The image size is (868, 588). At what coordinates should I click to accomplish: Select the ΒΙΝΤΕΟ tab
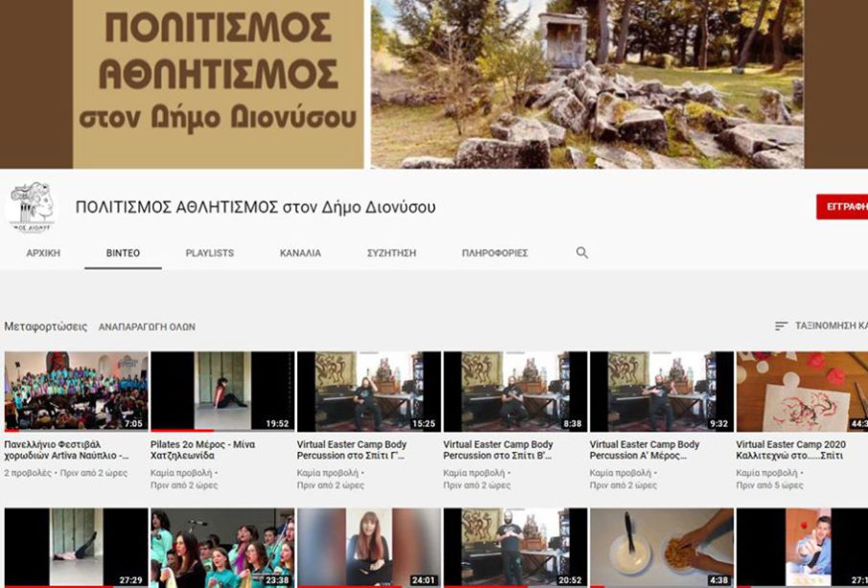tap(123, 253)
